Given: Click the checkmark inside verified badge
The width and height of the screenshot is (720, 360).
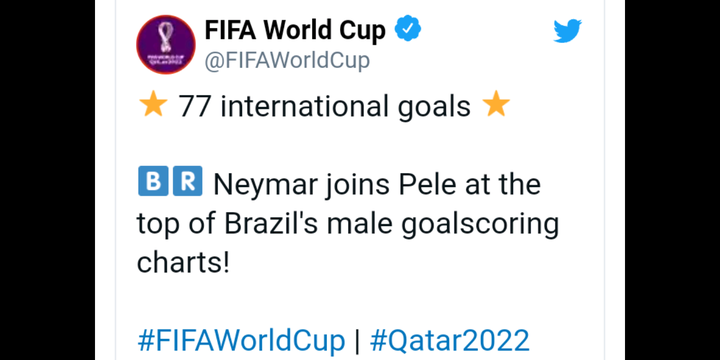Looking at the screenshot, I should [408, 28].
